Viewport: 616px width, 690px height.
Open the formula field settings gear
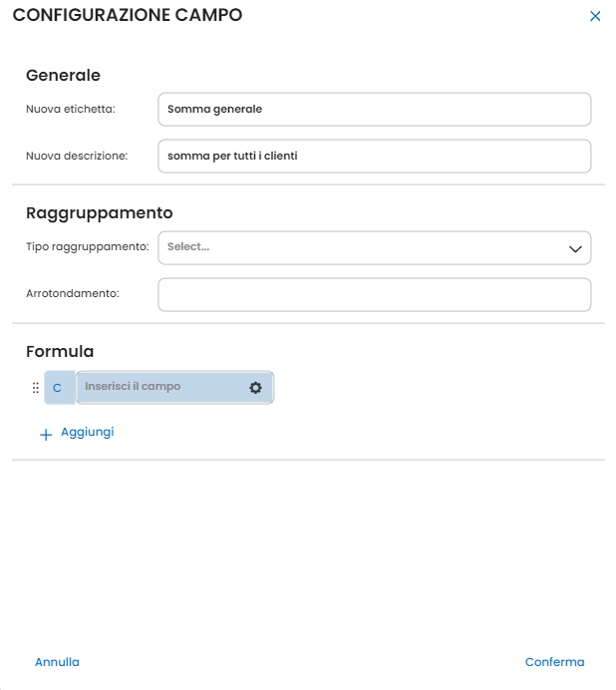click(x=255, y=387)
